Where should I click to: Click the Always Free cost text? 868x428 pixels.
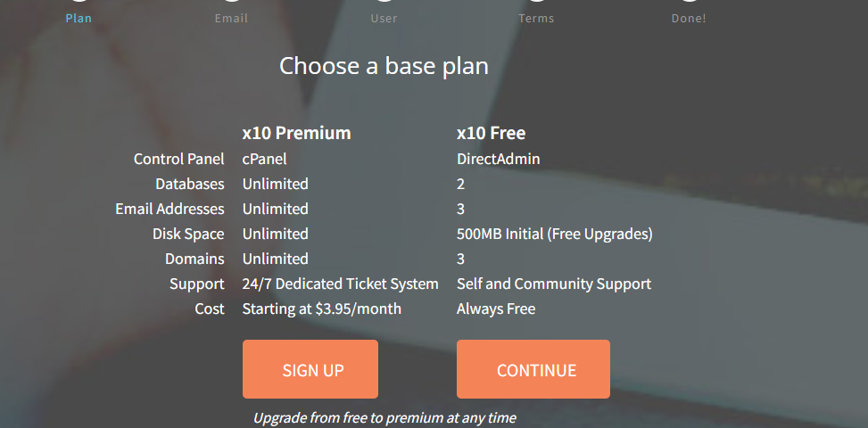pyautogui.click(x=496, y=309)
